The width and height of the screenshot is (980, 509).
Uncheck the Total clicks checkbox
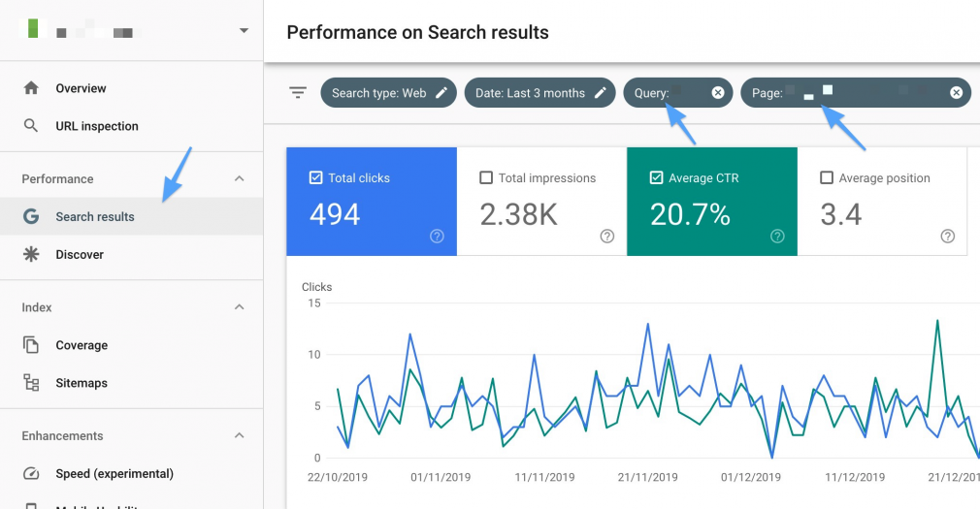[315, 178]
